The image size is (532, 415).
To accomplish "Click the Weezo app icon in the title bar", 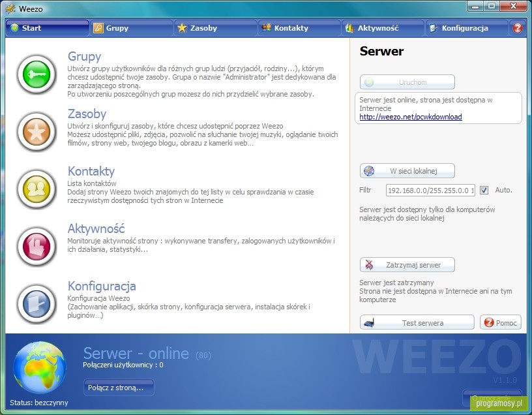I will 10,8.
